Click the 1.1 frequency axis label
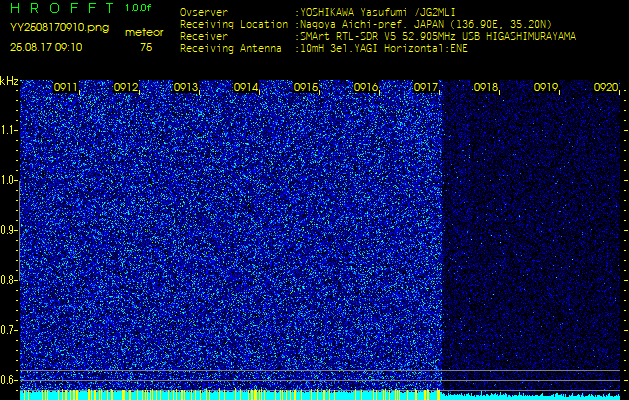This screenshot has height=400, width=629. (x=8, y=130)
